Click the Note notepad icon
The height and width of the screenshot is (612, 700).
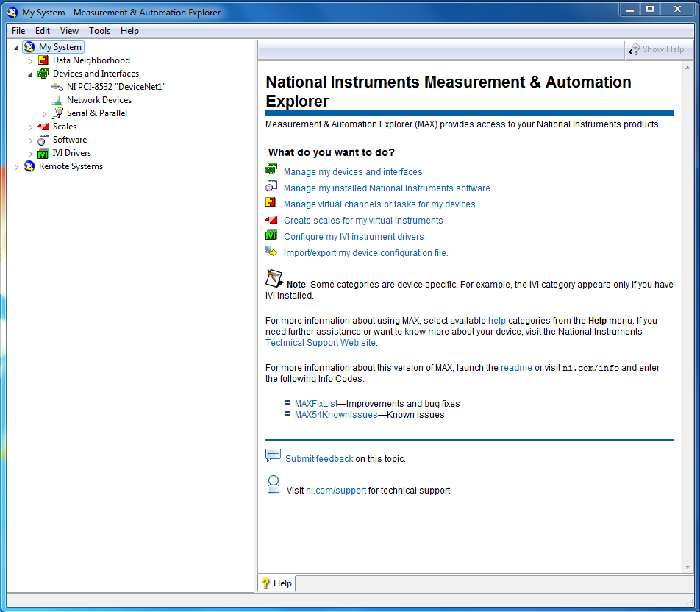click(x=274, y=278)
